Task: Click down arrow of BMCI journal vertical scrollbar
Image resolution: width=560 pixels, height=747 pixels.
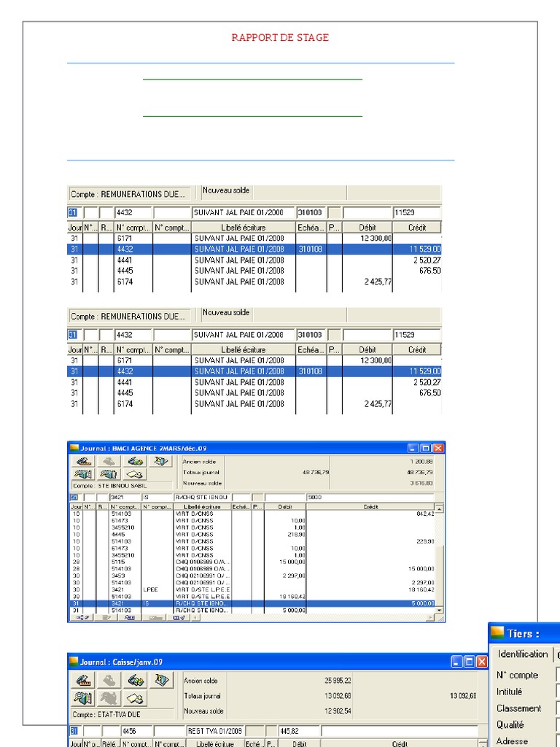Action: click(438, 610)
